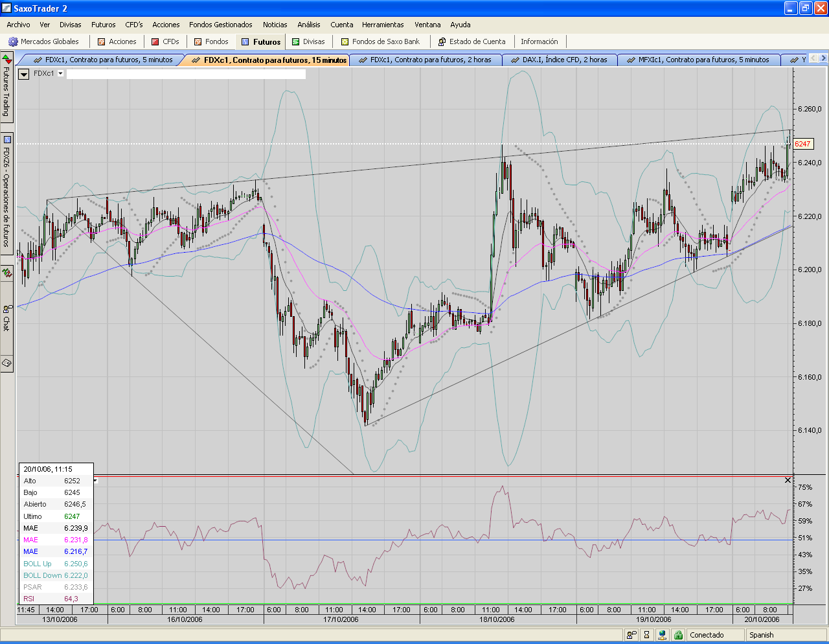The image size is (829, 644).
Task: Click the chart title input field
Action: [186, 74]
